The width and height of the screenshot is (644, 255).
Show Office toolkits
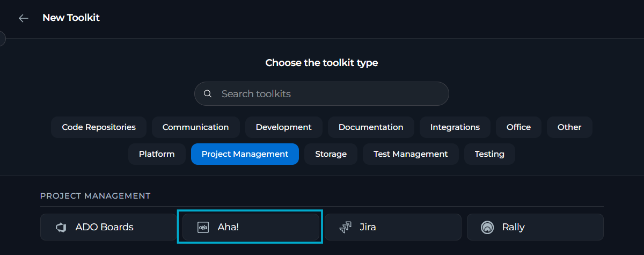point(518,127)
